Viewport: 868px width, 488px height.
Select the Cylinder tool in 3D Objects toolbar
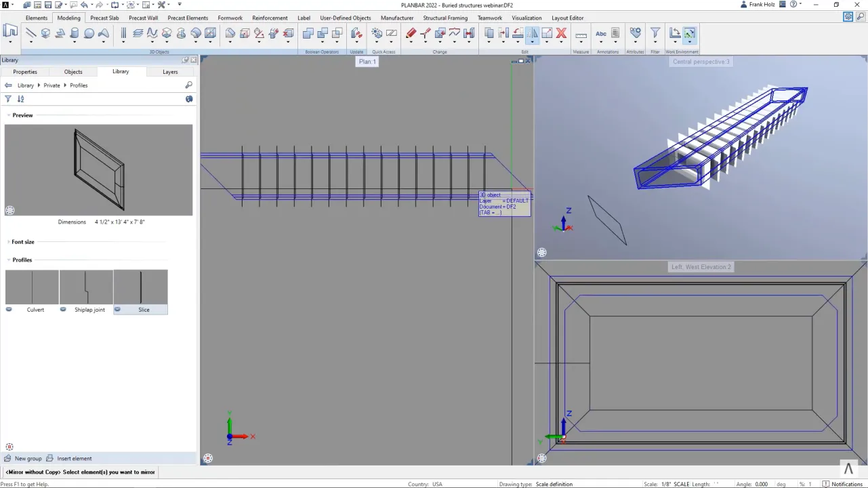click(74, 33)
